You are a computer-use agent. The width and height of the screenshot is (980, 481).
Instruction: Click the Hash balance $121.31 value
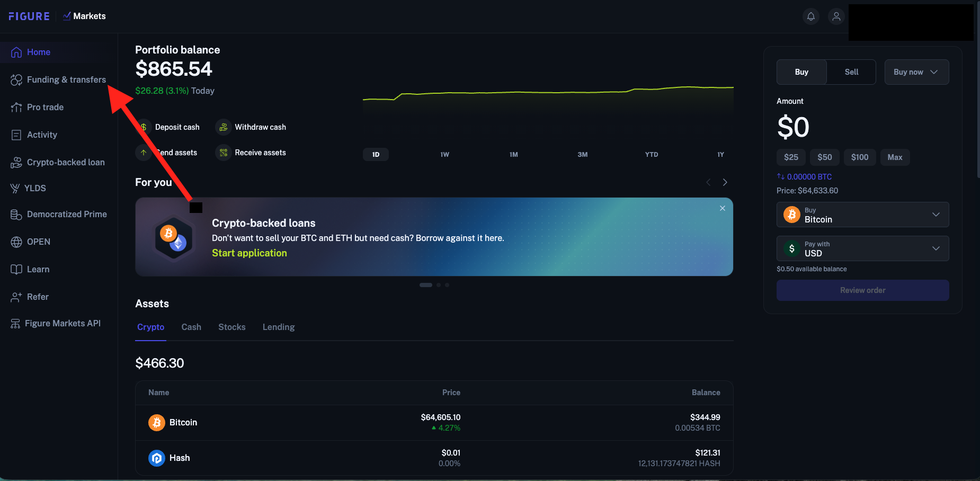(x=708, y=453)
